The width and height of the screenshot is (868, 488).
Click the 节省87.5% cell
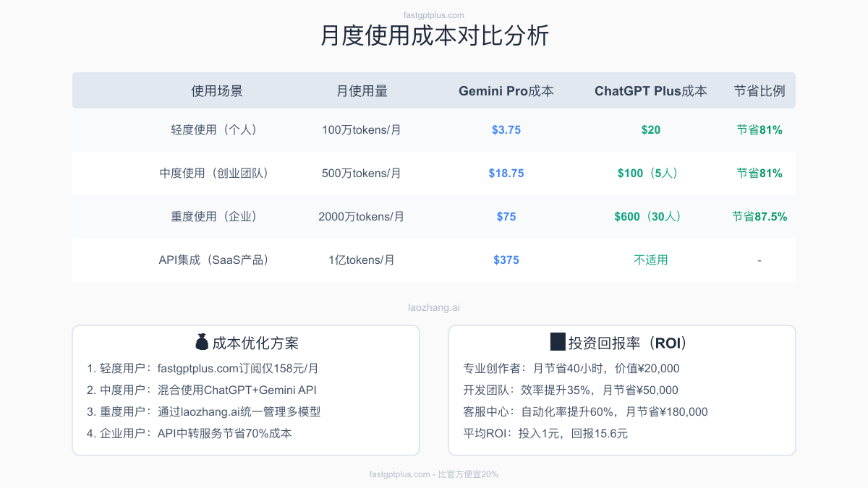[759, 217]
